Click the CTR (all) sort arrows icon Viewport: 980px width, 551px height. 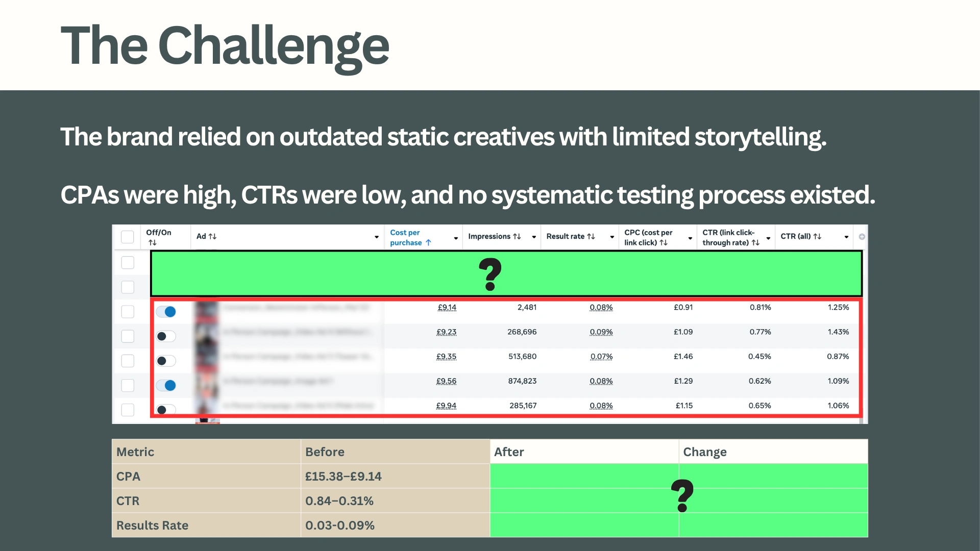pos(817,237)
